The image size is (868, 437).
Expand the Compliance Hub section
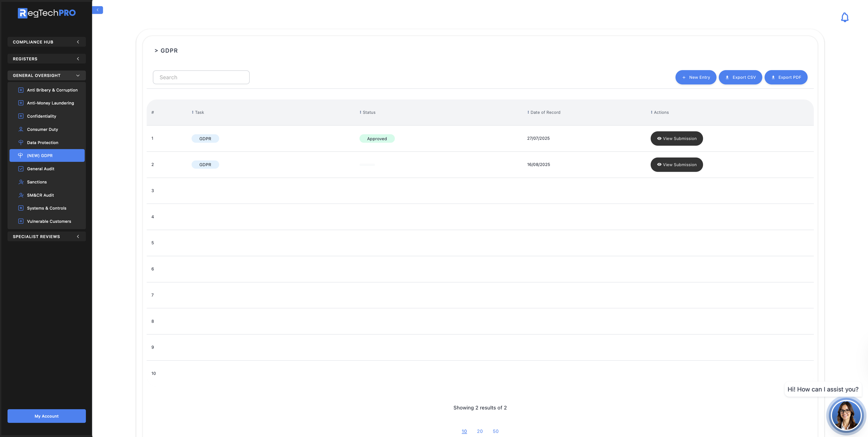coord(47,42)
